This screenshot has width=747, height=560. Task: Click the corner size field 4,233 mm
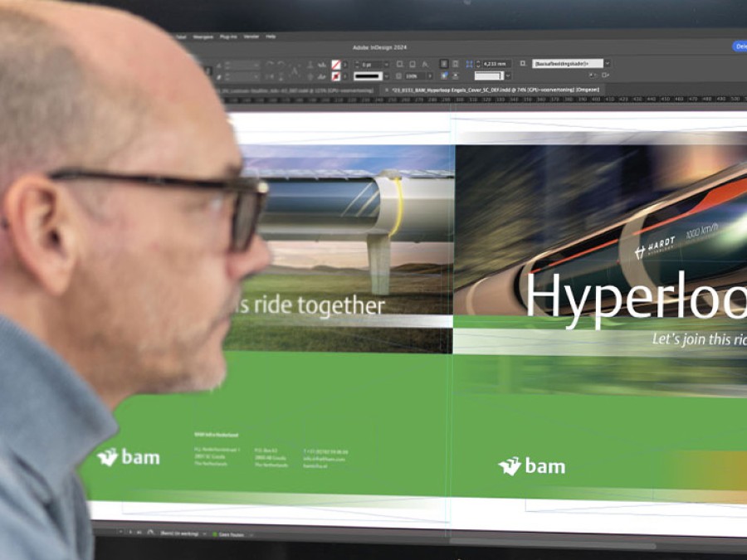click(496, 63)
